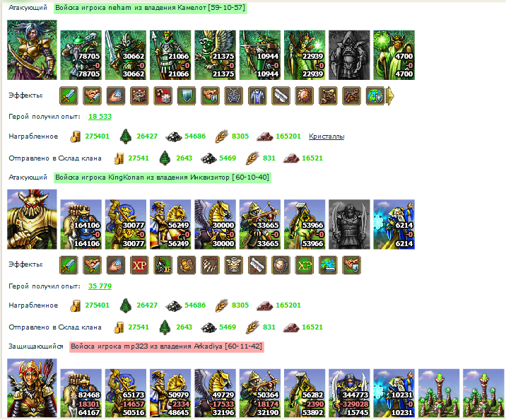This screenshot has width=506, height=420.
Task: Select KingKonan's unit tile with 164106 troops
Action: pos(81,224)
